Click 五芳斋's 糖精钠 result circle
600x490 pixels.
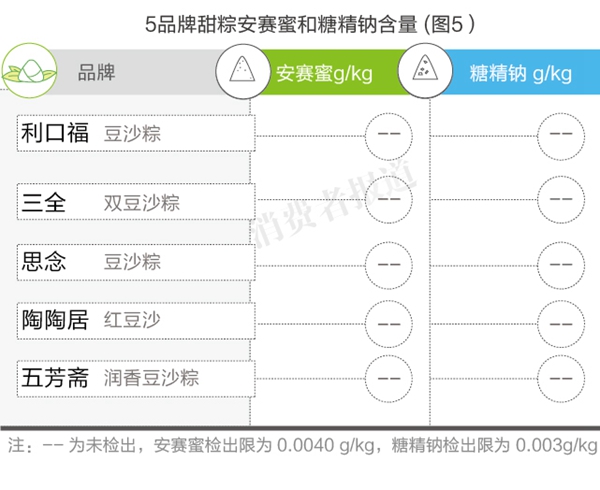[x=560, y=378]
